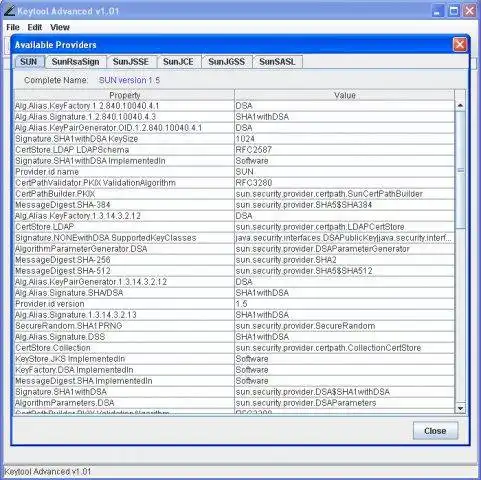Click the scrollbar down arrow
This screenshot has height=480, width=481.
pos(460,408)
